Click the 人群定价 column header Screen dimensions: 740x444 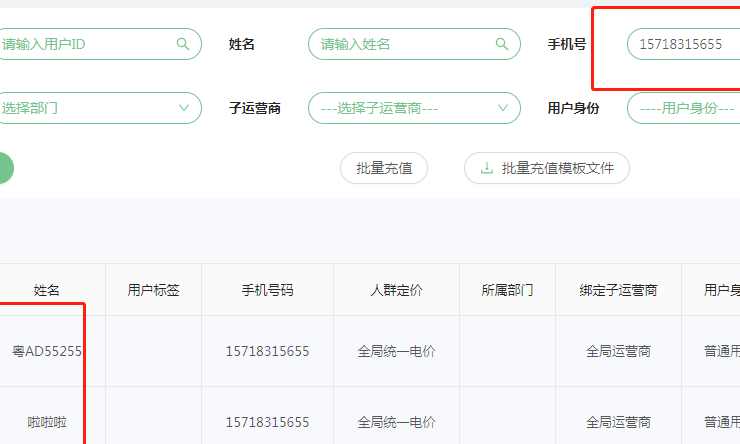tap(396, 290)
